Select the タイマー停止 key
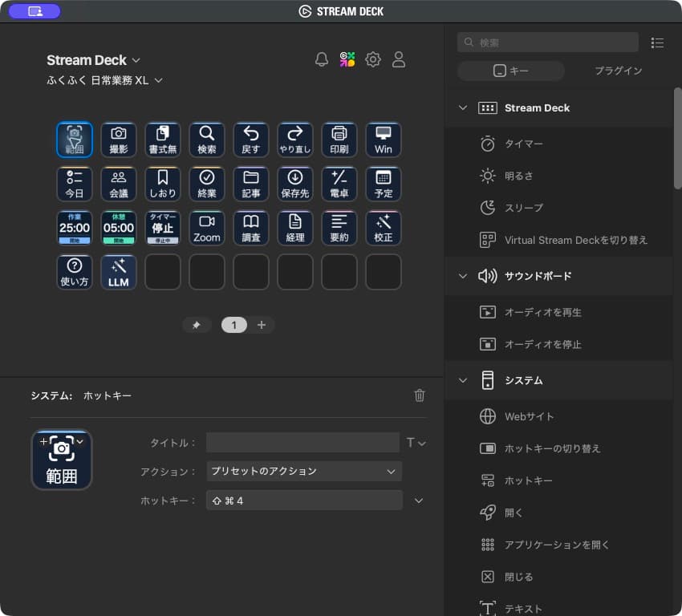This screenshot has height=616, width=682. 163,228
